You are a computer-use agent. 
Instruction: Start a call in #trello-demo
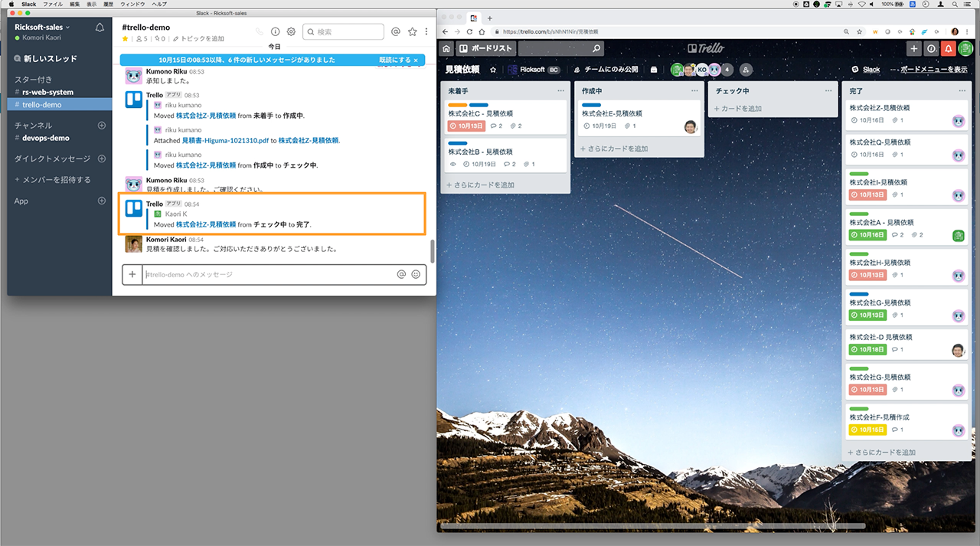(x=260, y=31)
